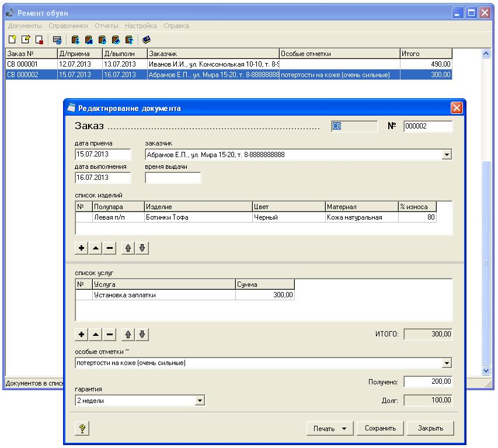Click the Сохранить button
The width and height of the screenshot is (498, 448).
click(x=380, y=428)
